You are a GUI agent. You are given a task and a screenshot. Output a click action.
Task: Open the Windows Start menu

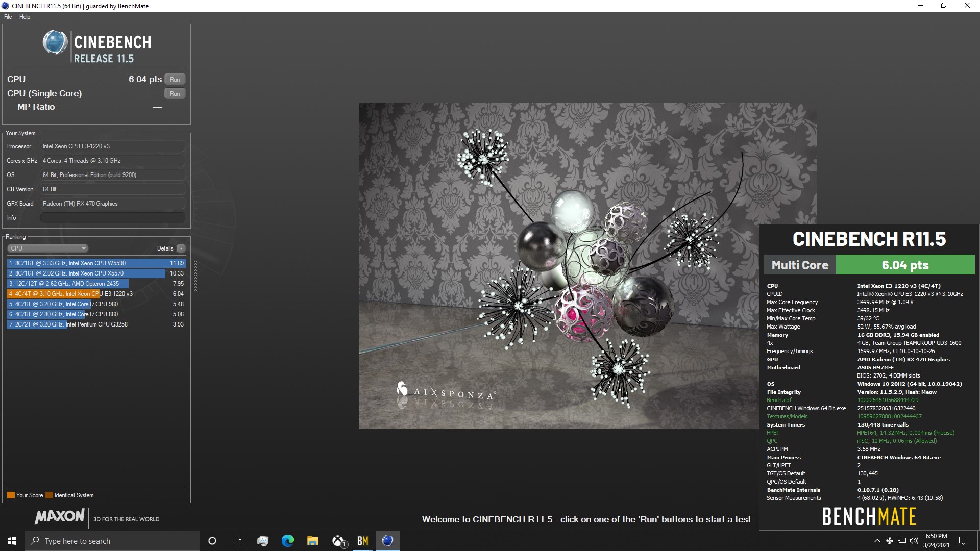12,541
